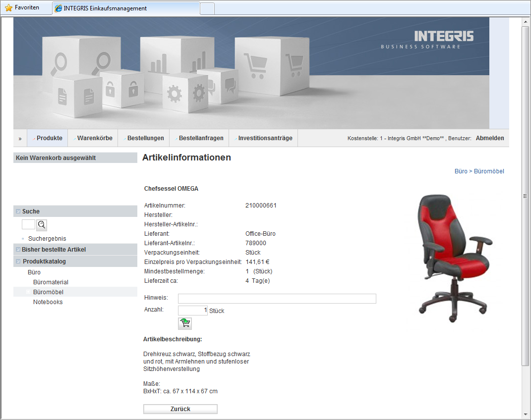
Task: Click into the Hinweis text field
Action: pos(277,299)
